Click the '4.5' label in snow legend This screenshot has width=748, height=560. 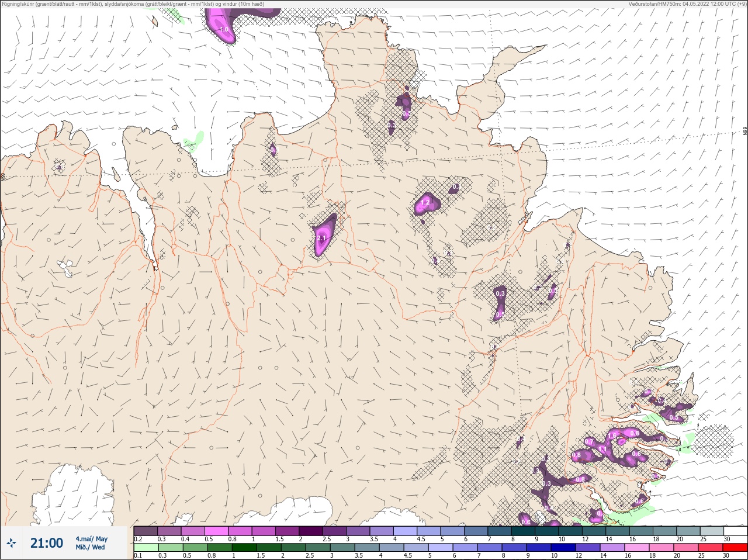point(421,539)
